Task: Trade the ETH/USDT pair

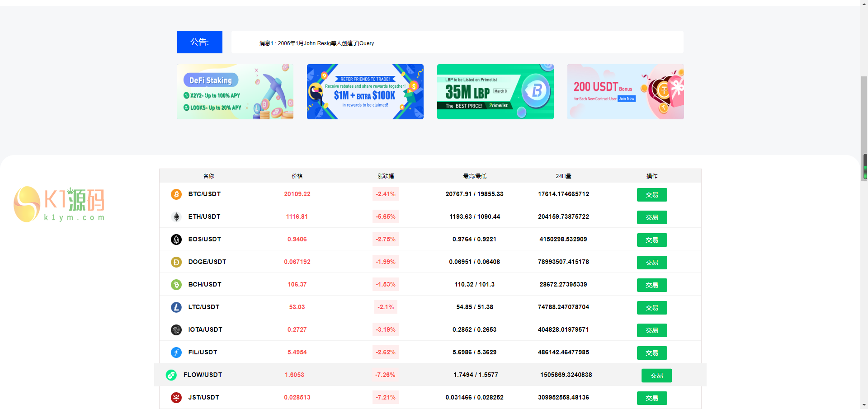Action: coord(652,217)
